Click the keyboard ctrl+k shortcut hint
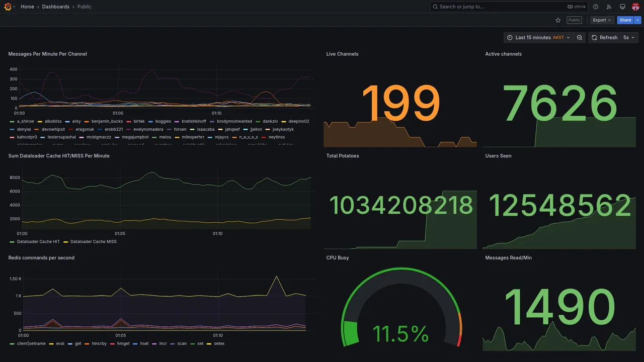This screenshot has width=644, height=362. (x=577, y=7)
